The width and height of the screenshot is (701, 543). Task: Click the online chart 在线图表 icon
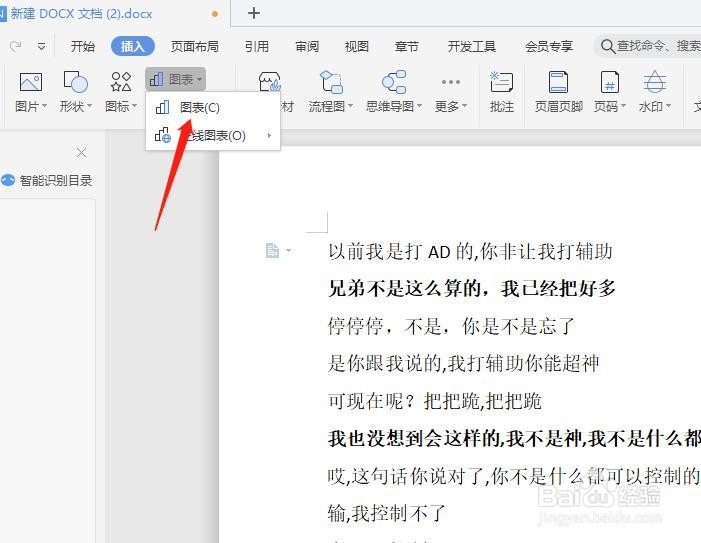163,135
